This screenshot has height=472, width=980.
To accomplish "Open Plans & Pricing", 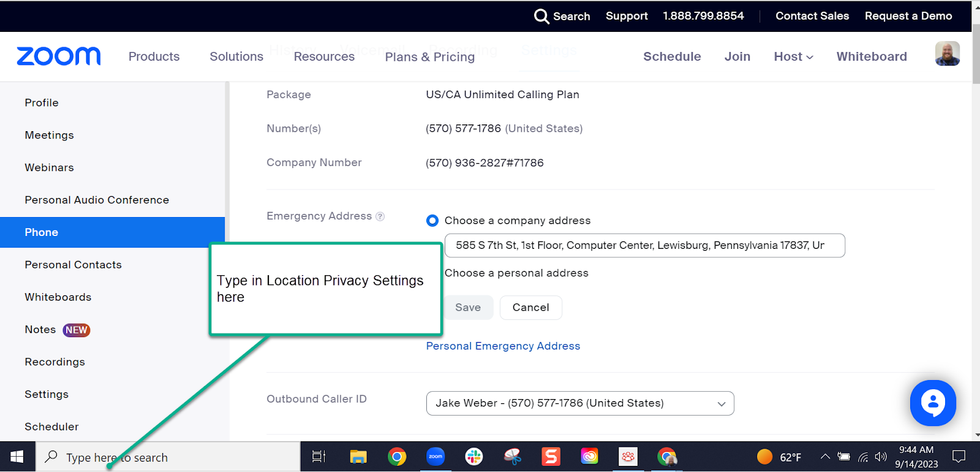I will 430,57.
